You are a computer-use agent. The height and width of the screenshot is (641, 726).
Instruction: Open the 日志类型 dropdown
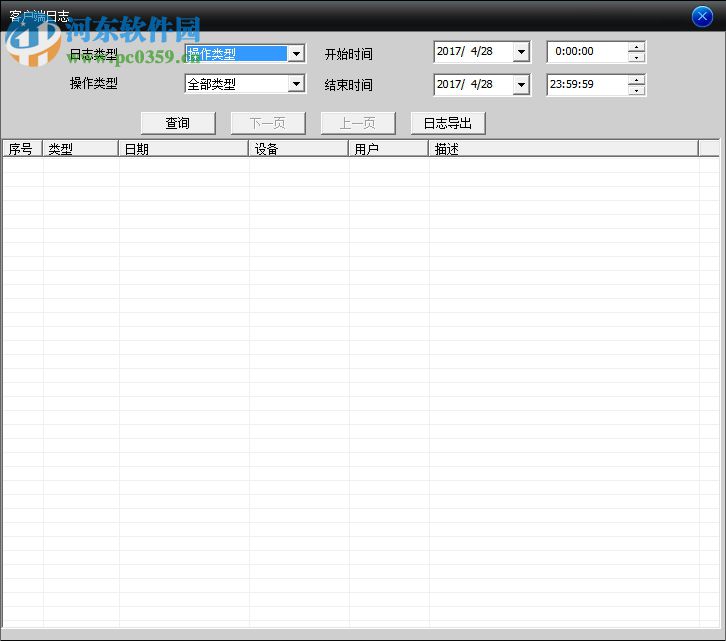(x=296, y=54)
